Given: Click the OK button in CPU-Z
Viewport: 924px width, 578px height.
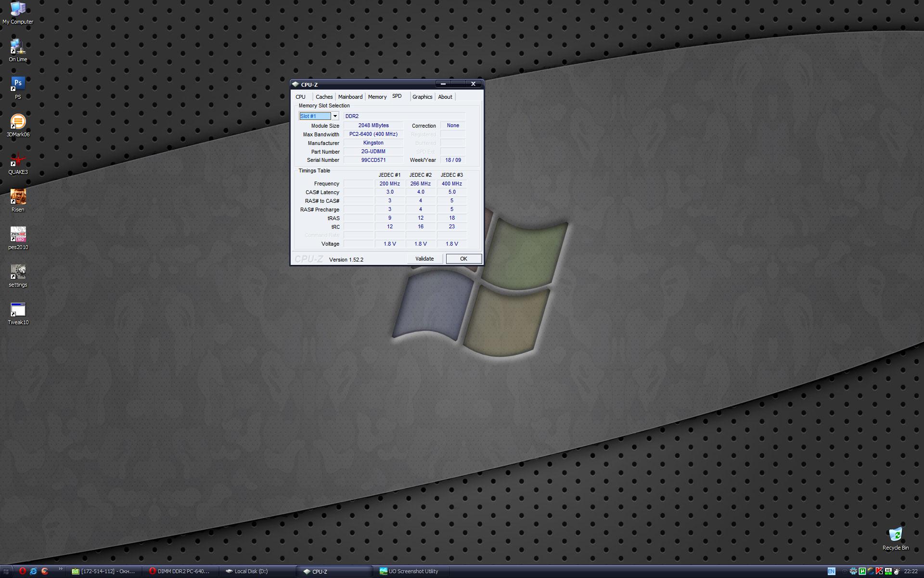Looking at the screenshot, I should [x=463, y=259].
